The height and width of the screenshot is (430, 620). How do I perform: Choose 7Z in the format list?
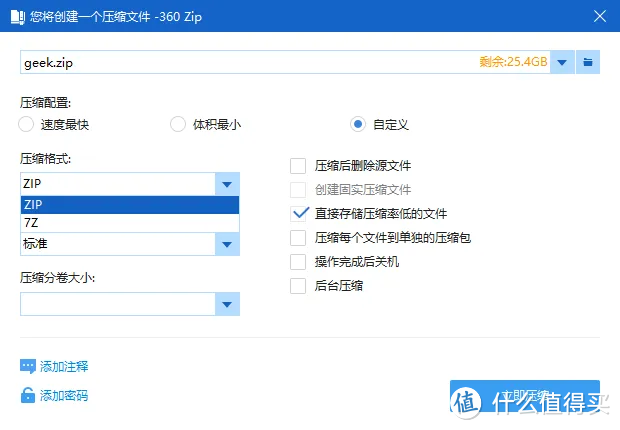(130, 223)
